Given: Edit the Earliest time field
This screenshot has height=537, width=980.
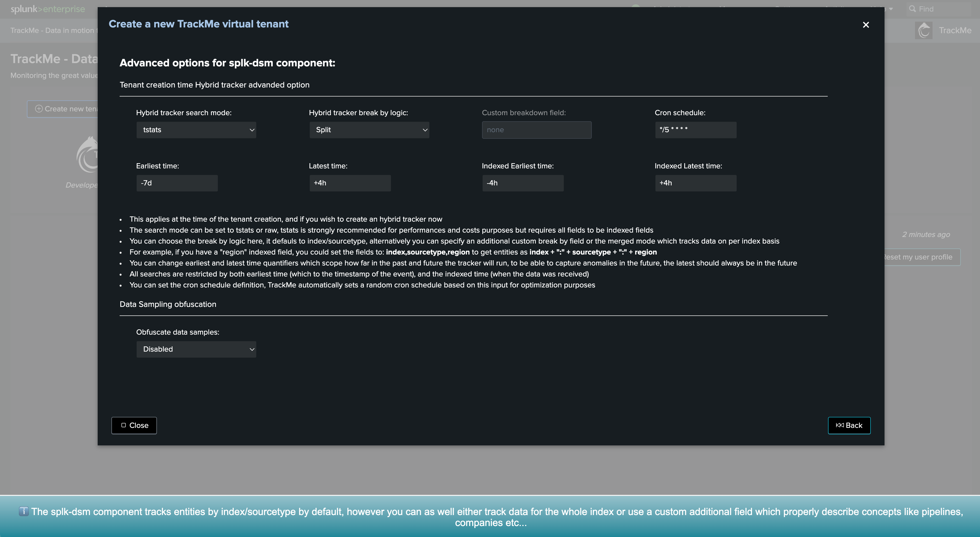Looking at the screenshot, I should pos(177,183).
